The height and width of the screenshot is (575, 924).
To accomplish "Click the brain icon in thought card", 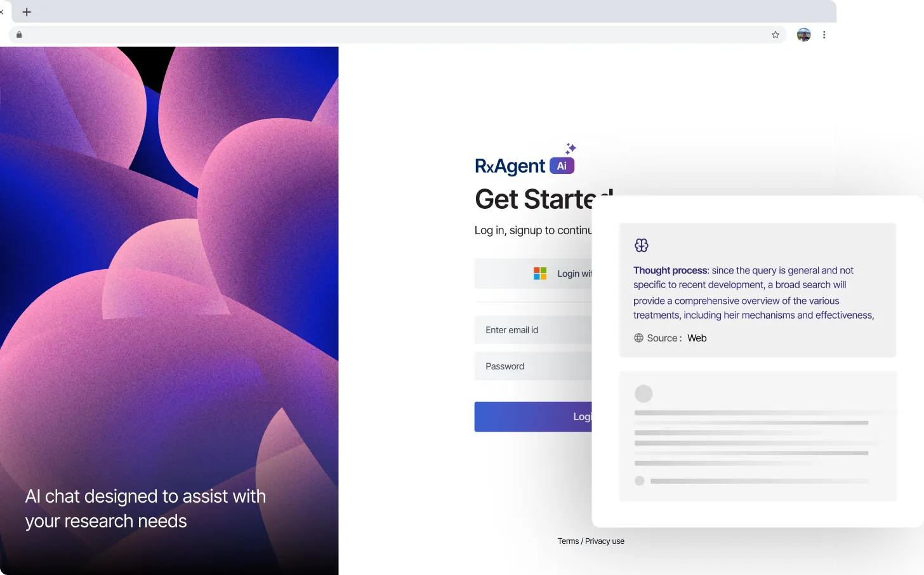I will pyautogui.click(x=641, y=246).
